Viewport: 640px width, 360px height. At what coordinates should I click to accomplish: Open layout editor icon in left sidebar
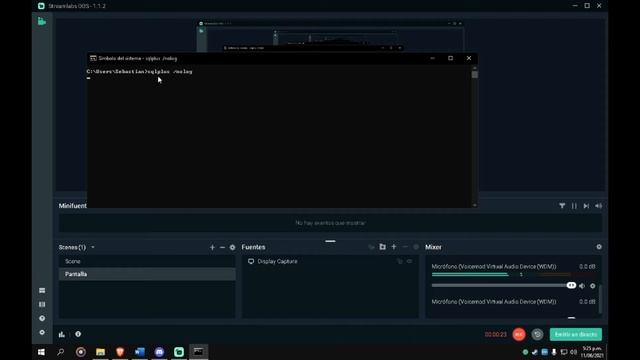coord(42,304)
